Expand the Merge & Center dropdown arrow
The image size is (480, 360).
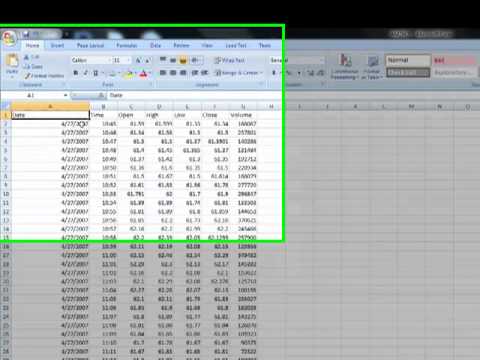261,73
